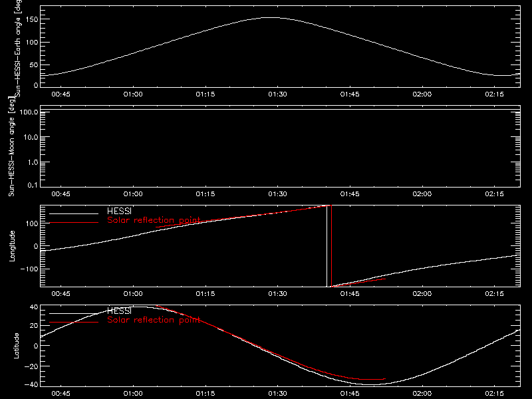Click the Latitude axis title
Image resolution: width=532 pixels, height=399 pixels.
(16, 346)
